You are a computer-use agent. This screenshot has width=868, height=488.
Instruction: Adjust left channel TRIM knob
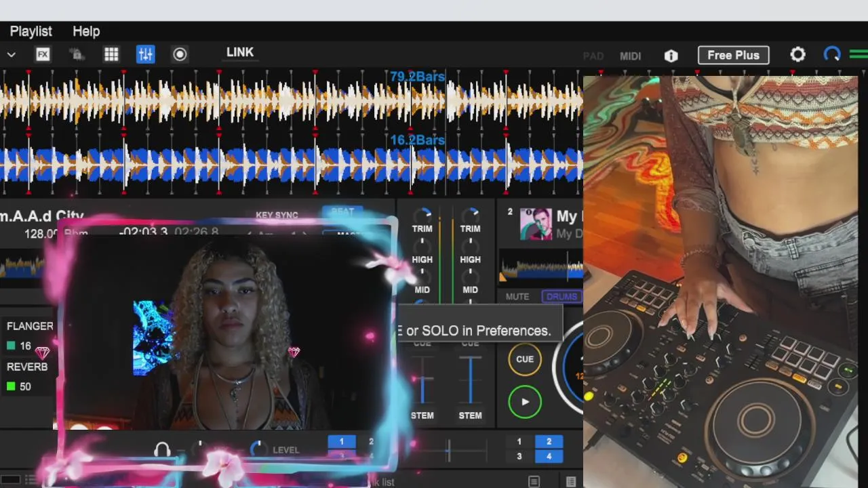pyautogui.click(x=422, y=216)
